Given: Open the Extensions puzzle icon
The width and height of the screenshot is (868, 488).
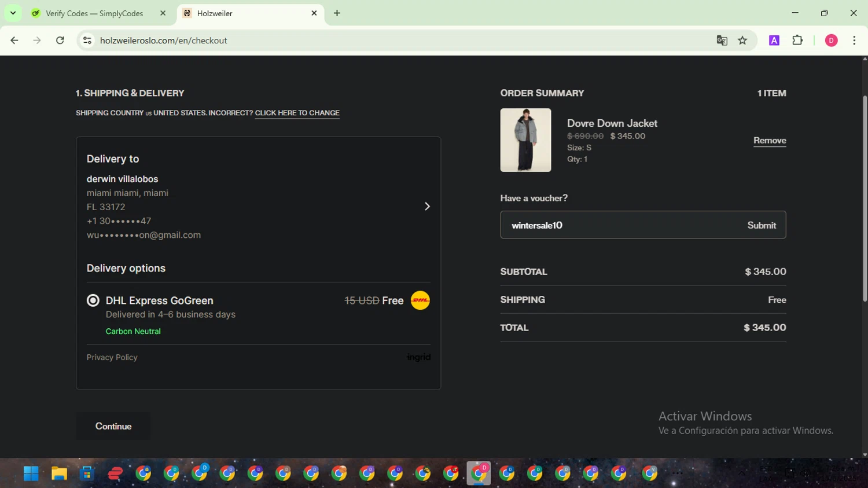Looking at the screenshot, I should tap(797, 41).
